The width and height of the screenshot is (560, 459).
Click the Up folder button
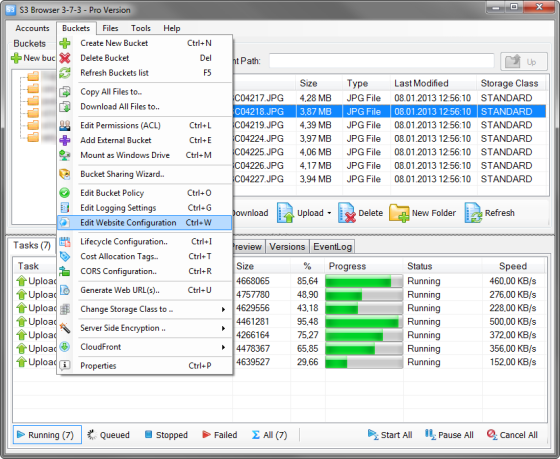coord(524,61)
